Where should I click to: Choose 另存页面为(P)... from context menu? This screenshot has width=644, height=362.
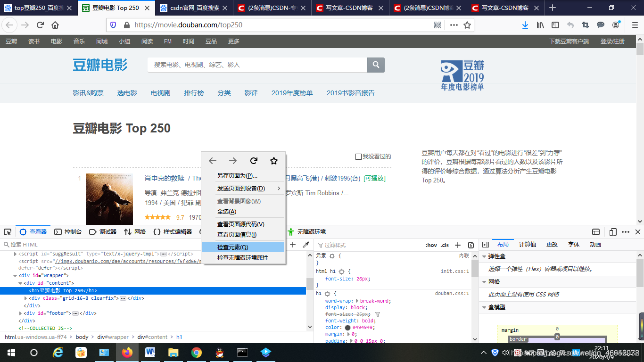(243, 176)
